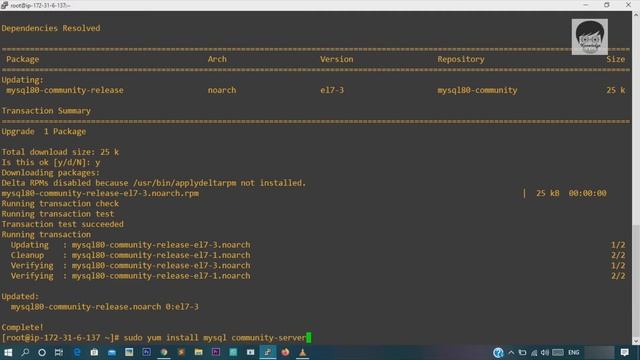
Task: Click the scrollbar up arrow
Action: point(636,15)
